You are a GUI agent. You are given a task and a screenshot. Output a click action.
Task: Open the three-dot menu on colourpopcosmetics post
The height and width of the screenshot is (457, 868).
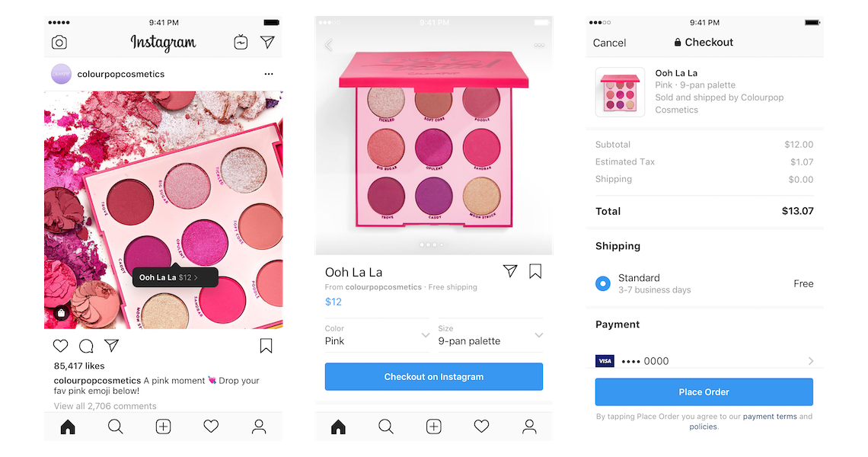(x=269, y=74)
